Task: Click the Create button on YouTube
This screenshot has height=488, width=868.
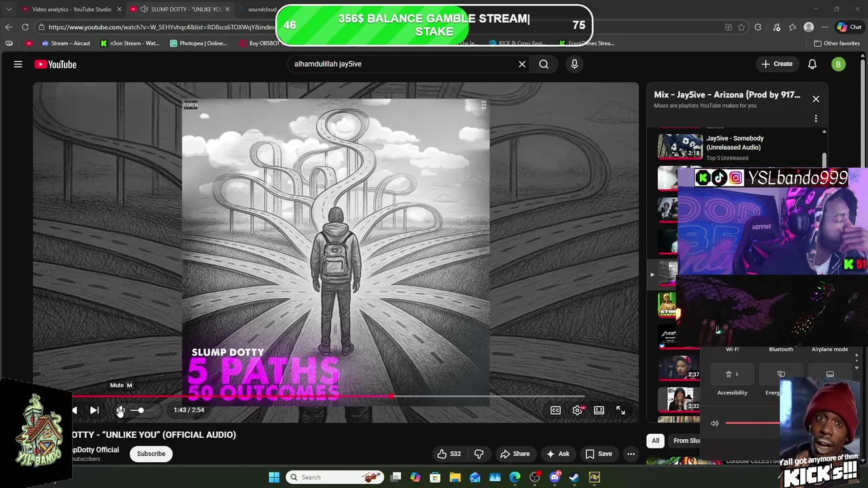Action: [777, 64]
